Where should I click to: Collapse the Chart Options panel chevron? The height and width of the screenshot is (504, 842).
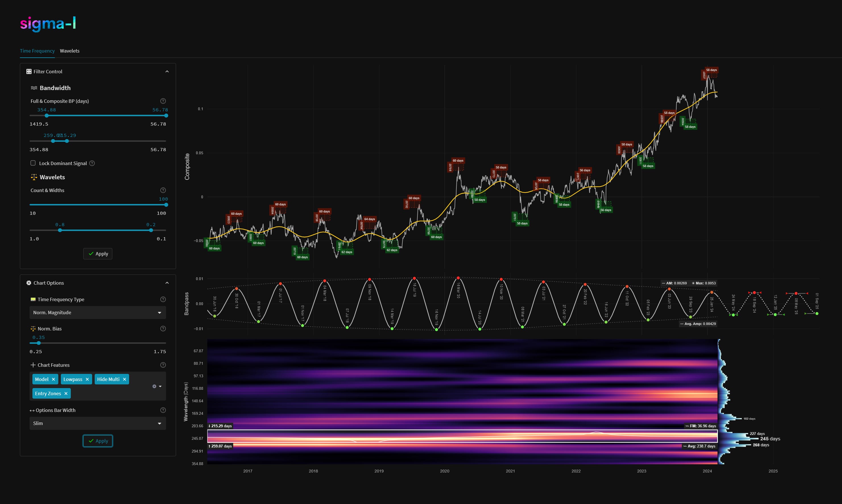[x=167, y=283]
